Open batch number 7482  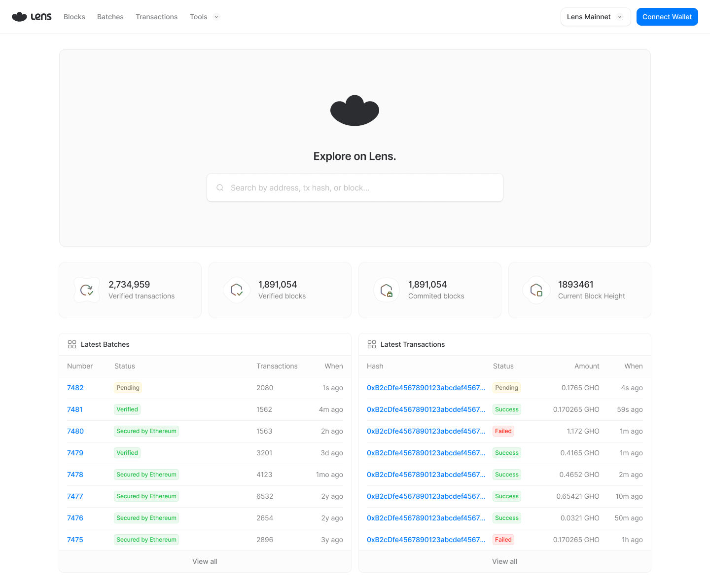click(x=75, y=388)
